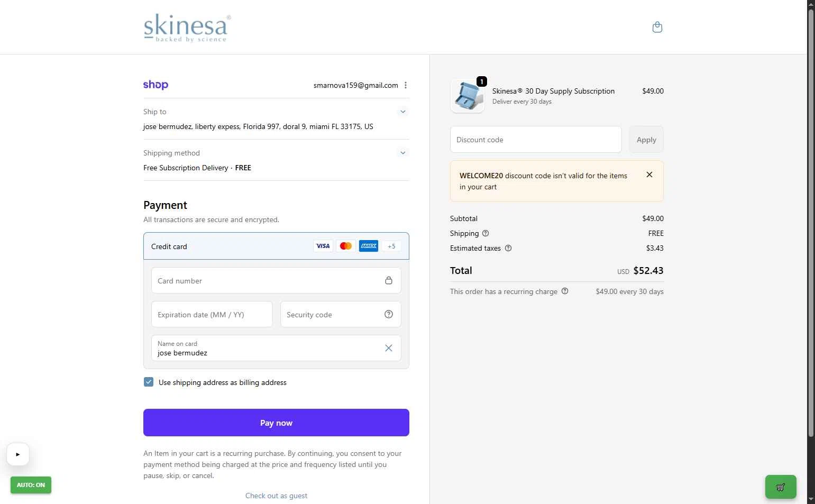Click the Discount code input

tap(536, 140)
